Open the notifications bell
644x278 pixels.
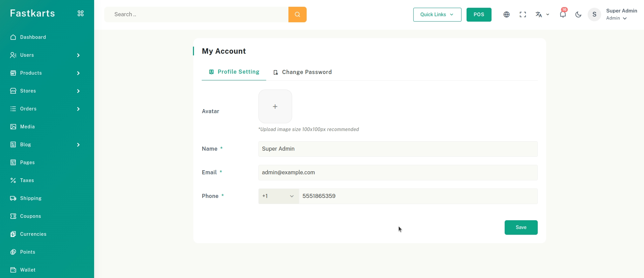pyautogui.click(x=562, y=15)
